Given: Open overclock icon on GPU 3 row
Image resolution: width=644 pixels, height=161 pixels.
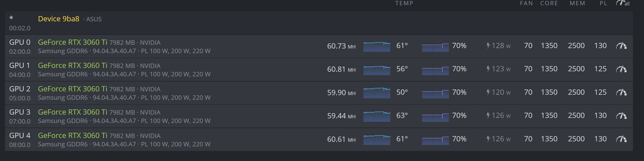Looking at the screenshot, I should (621, 116).
